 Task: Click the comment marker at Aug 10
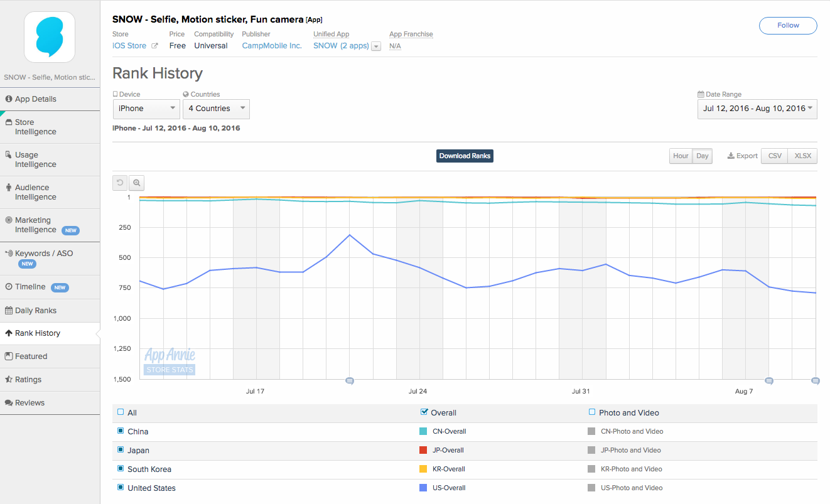[x=815, y=380]
